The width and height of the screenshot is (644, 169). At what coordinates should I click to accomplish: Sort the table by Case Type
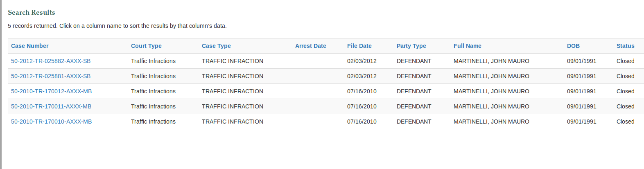pyautogui.click(x=216, y=46)
